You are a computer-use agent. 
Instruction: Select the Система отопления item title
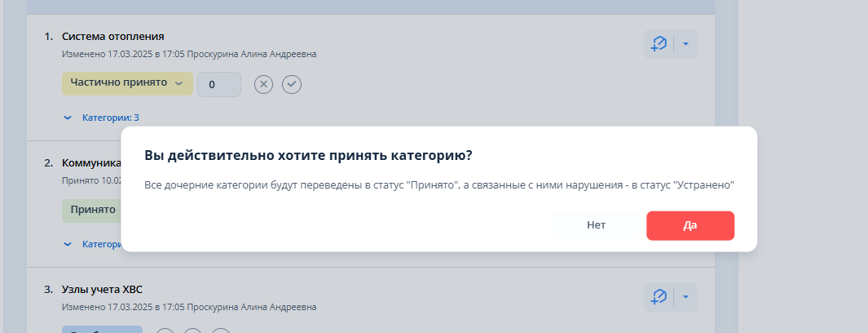coord(113,37)
